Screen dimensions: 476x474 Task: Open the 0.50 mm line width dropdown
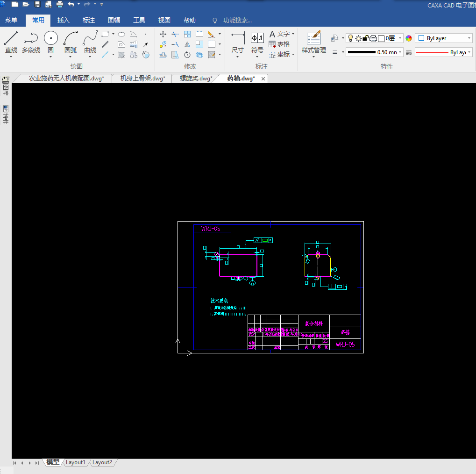pos(400,52)
